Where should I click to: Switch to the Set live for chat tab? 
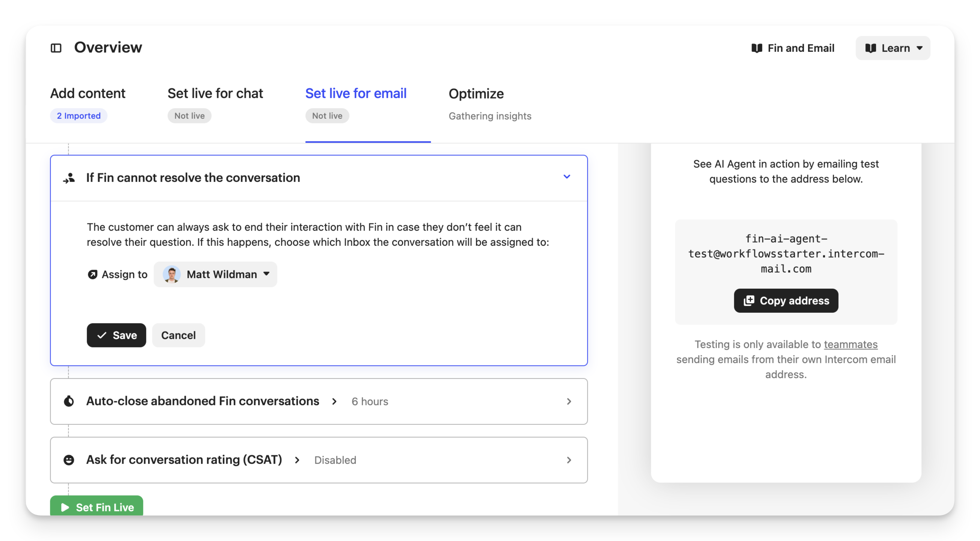[215, 94]
